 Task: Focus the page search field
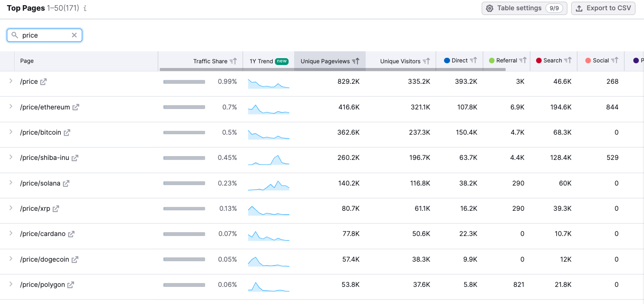(x=45, y=35)
